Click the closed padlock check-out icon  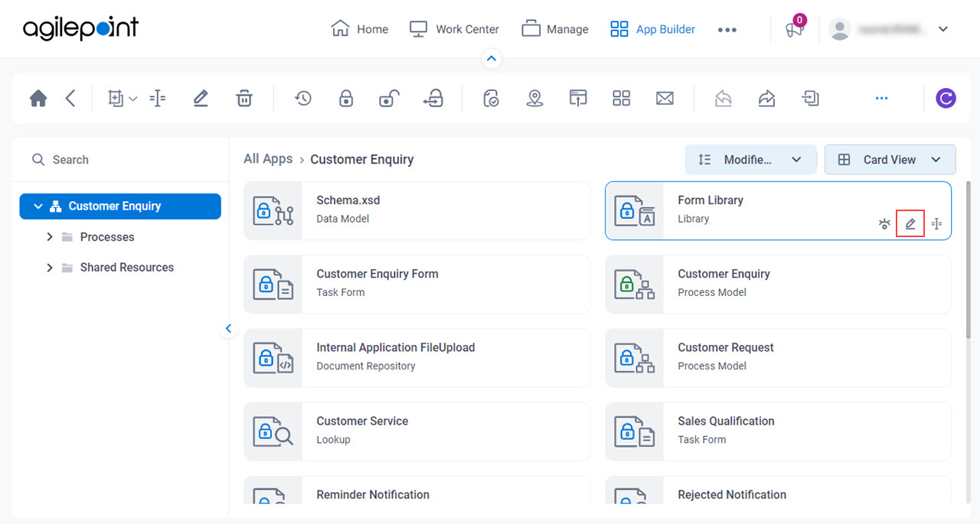(x=346, y=98)
